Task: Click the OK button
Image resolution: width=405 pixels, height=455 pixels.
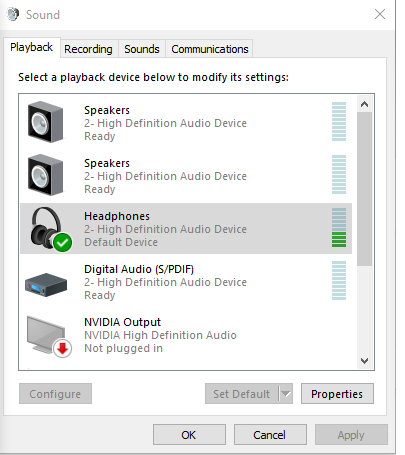Action: pyautogui.click(x=189, y=435)
